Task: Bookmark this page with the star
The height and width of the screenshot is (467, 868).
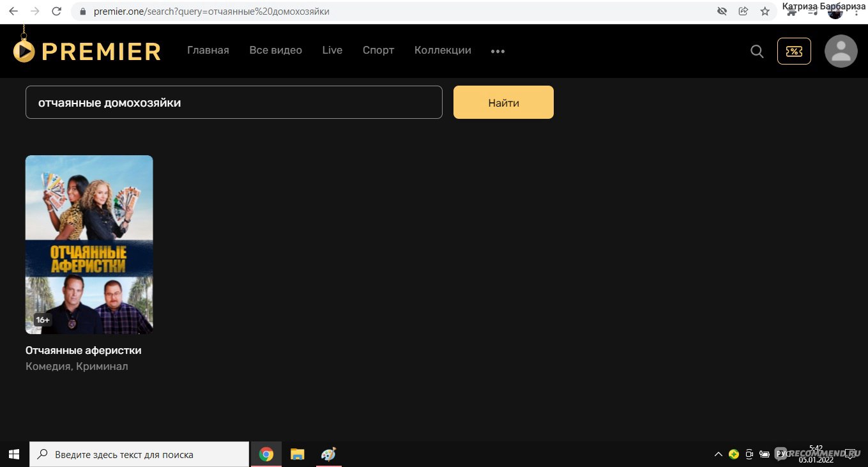Action: [x=765, y=11]
